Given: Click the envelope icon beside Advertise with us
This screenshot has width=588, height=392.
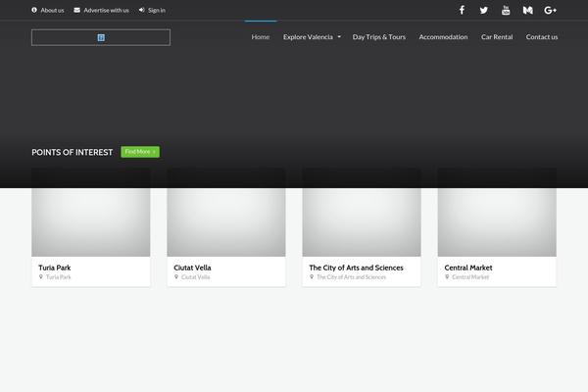Looking at the screenshot, I should tap(76, 10).
